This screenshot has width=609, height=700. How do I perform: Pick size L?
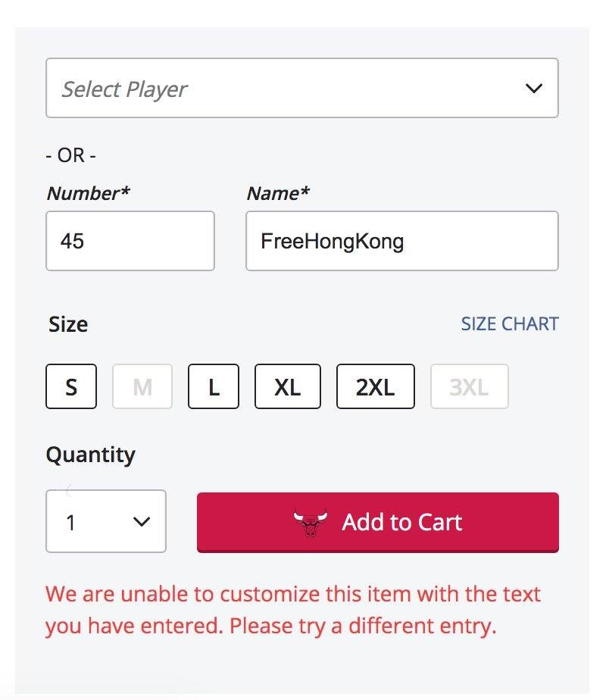(x=214, y=387)
